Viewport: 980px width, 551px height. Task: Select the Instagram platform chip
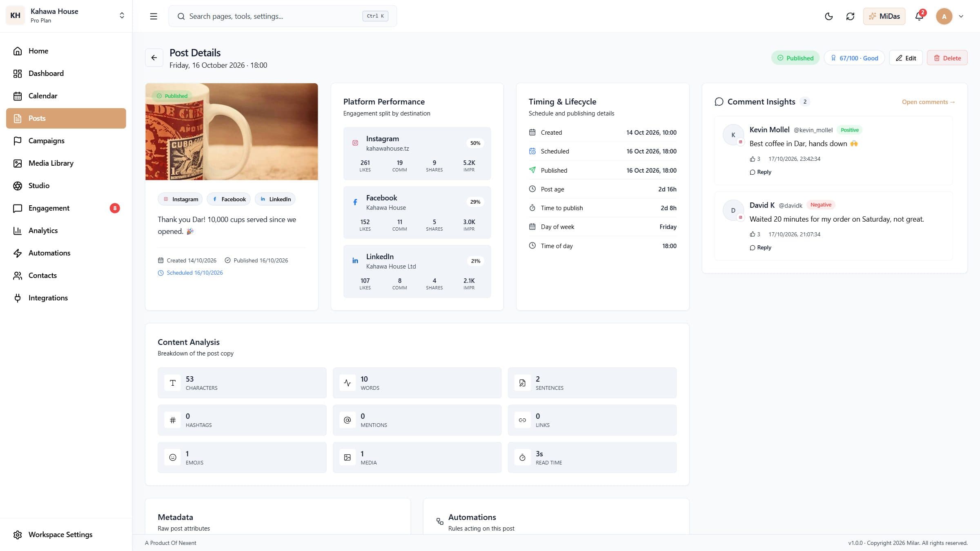point(180,199)
